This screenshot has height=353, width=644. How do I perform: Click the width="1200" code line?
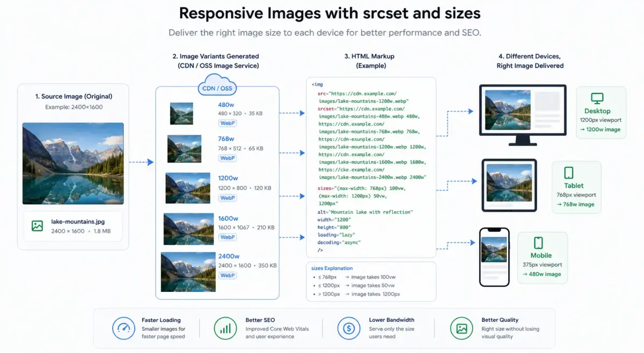click(334, 220)
